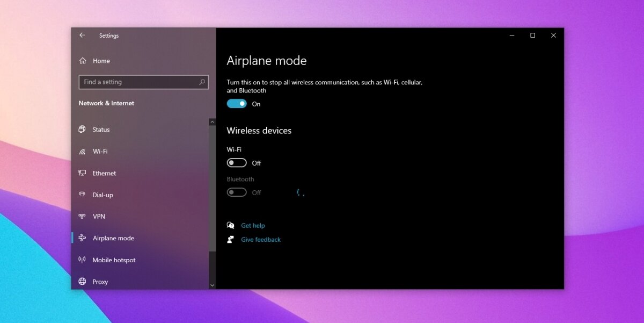Open the Status page from sidebar
Viewport: 644px width, 323px height.
[100, 129]
